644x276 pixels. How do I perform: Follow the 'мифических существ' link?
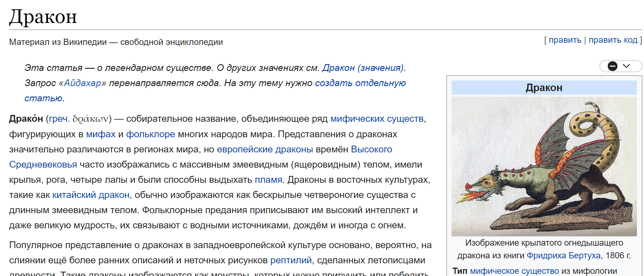coord(377,119)
